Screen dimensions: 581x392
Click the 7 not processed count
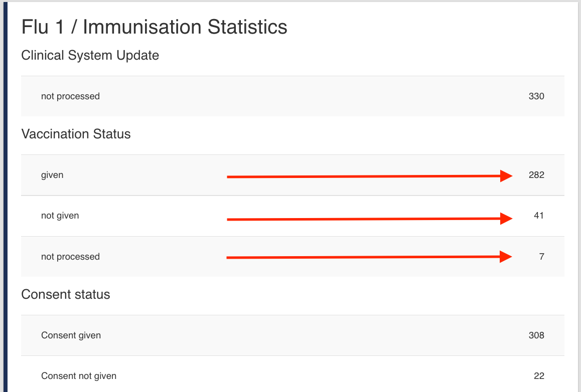click(x=541, y=257)
